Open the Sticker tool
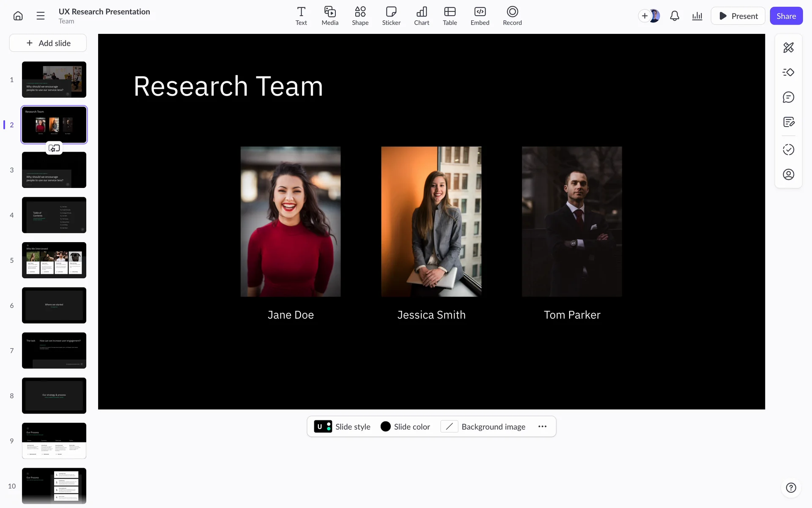 (391, 16)
